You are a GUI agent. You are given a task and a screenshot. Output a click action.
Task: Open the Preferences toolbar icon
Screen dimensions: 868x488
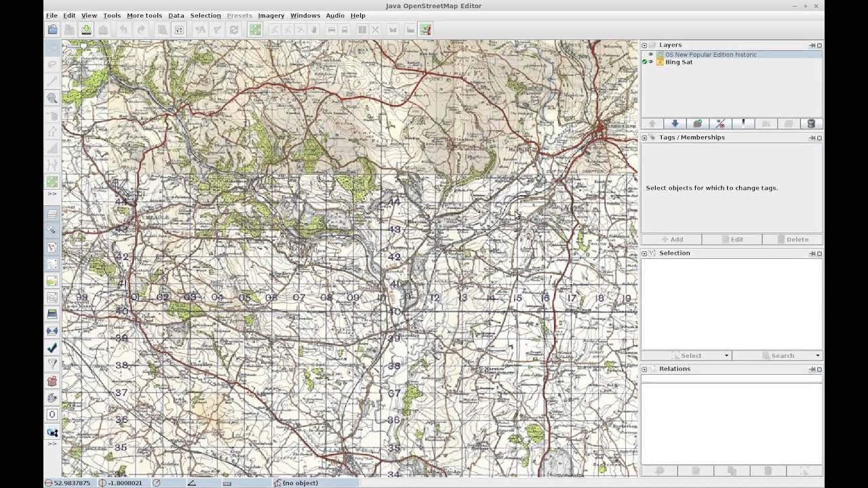[179, 30]
